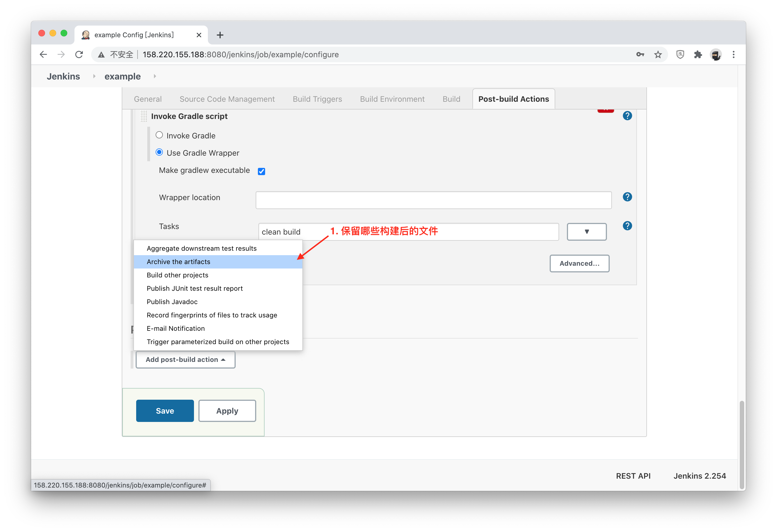The image size is (777, 532).
Task: Go to example job breadcrumb
Action: click(x=122, y=76)
